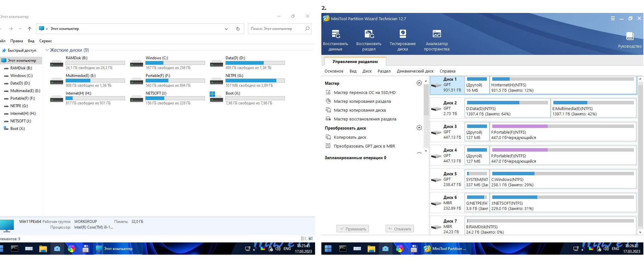Open MiniTool hamburger menu in title bar

(x=613, y=19)
